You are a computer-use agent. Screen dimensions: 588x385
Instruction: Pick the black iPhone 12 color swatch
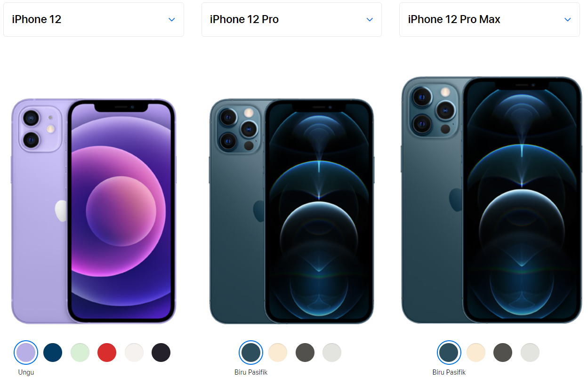[x=161, y=353]
